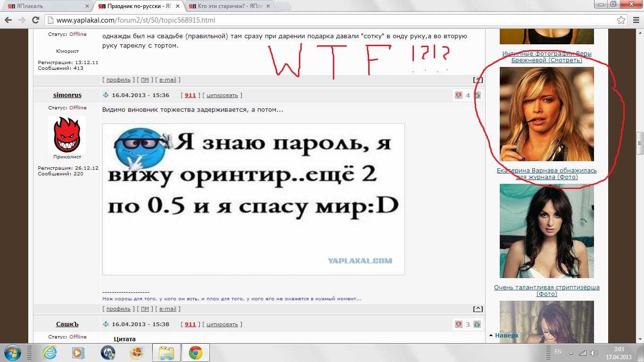Go back with the browser back arrow

(x=8, y=20)
